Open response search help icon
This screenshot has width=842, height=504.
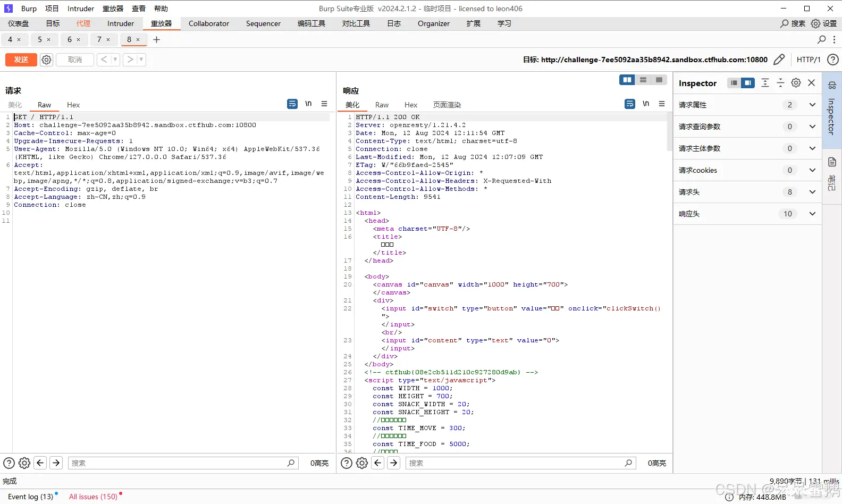347,463
